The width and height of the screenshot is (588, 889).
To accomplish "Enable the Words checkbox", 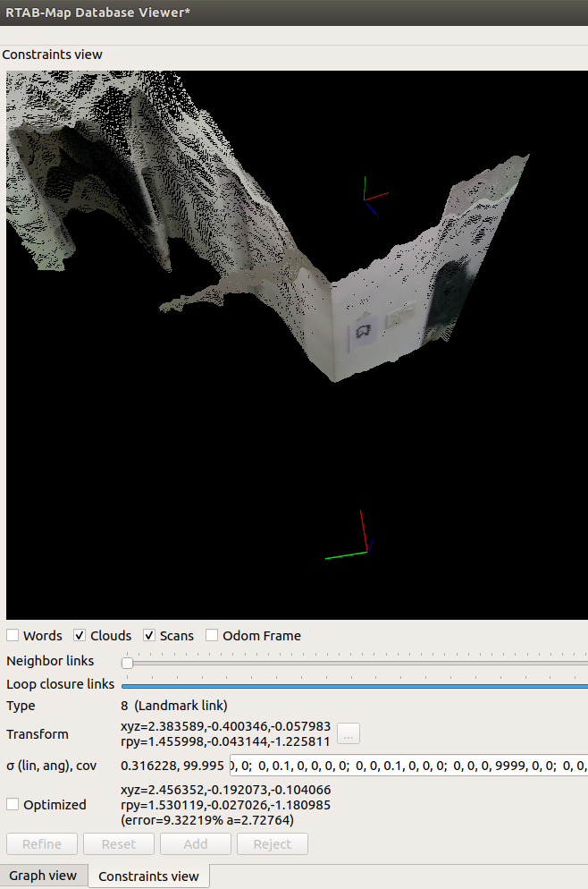I will pyautogui.click(x=13, y=636).
